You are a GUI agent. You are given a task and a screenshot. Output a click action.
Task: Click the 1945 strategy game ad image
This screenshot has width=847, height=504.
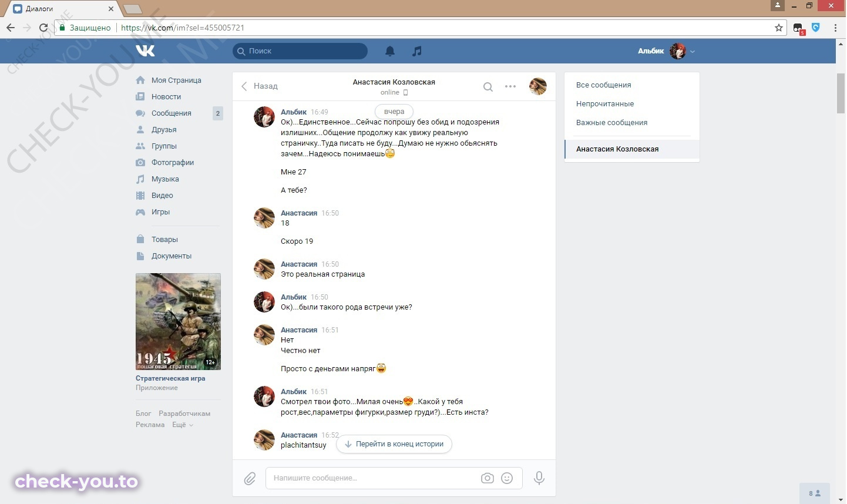point(178,321)
